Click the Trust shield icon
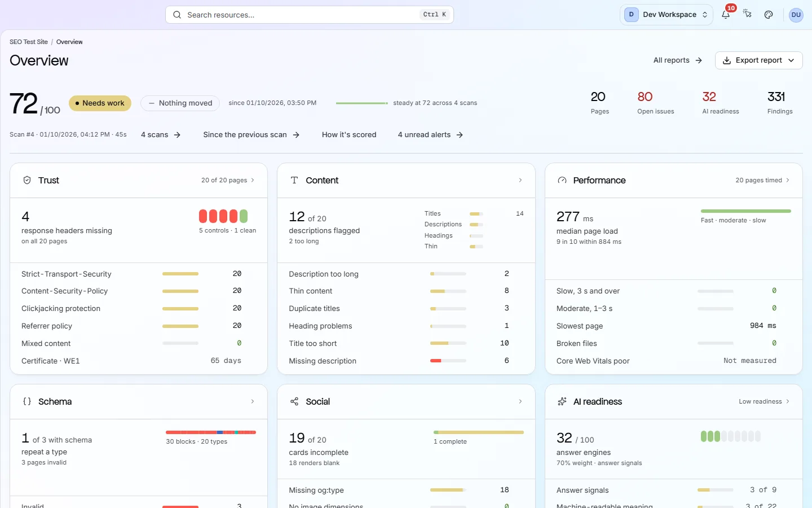812x508 pixels. pyautogui.click(x=27, y=180)
